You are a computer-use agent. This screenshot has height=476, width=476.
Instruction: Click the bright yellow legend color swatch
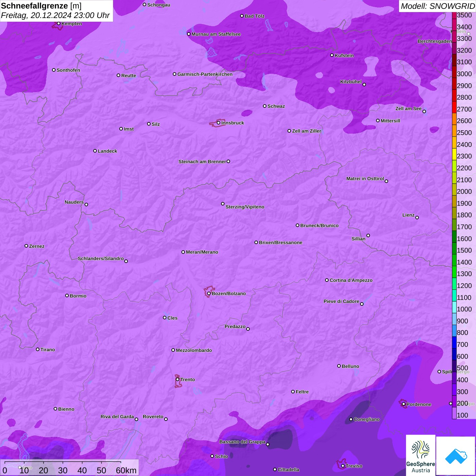(x=454, y=154)
